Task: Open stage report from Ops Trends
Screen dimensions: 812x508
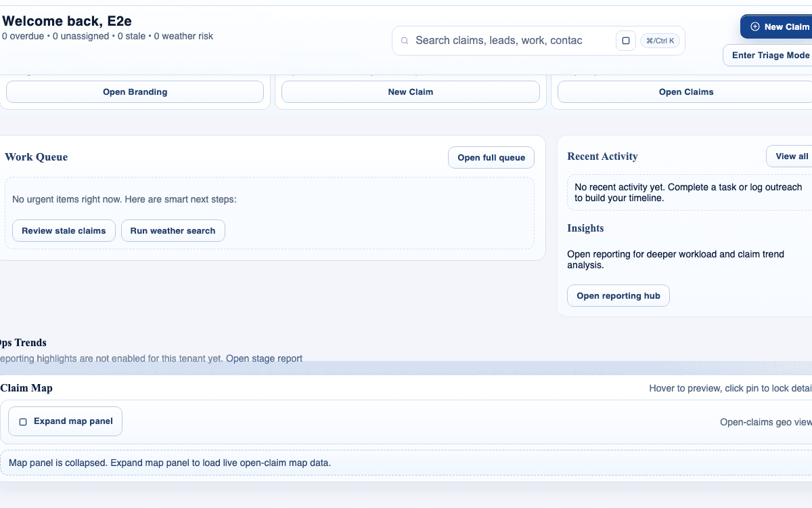Action: tap(265, 358)
